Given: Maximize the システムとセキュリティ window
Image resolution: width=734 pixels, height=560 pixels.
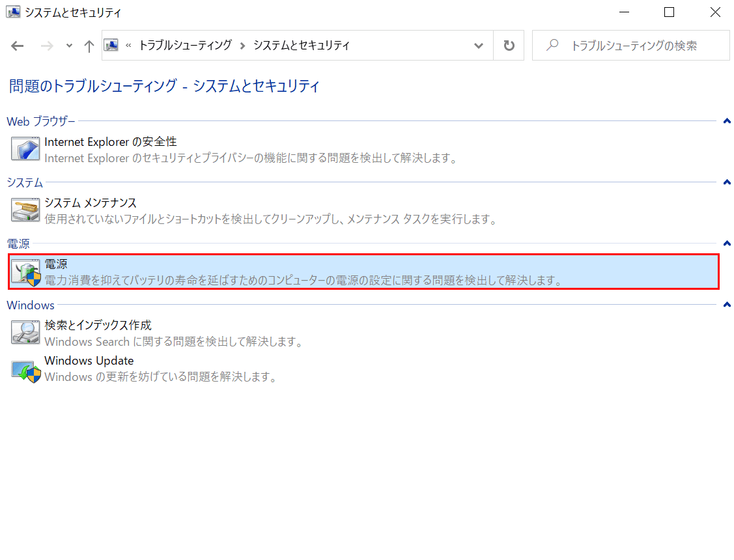Looking at the screenshot, I should (x=670, y=12).
